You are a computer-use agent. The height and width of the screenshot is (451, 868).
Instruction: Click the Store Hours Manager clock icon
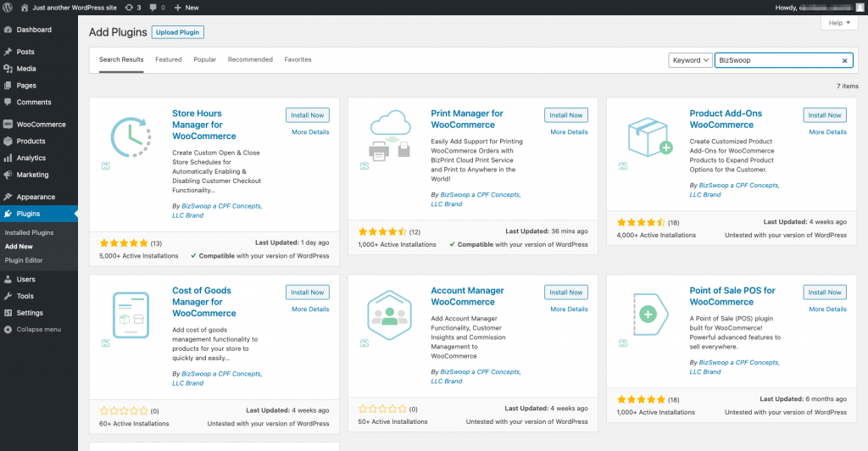point(131,136)
